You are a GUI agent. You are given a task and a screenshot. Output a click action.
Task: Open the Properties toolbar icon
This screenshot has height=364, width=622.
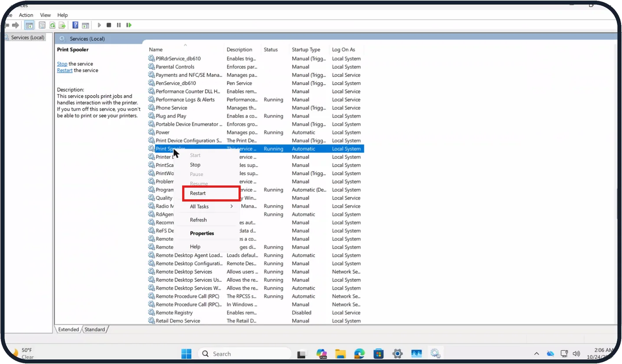pos(42,25)
